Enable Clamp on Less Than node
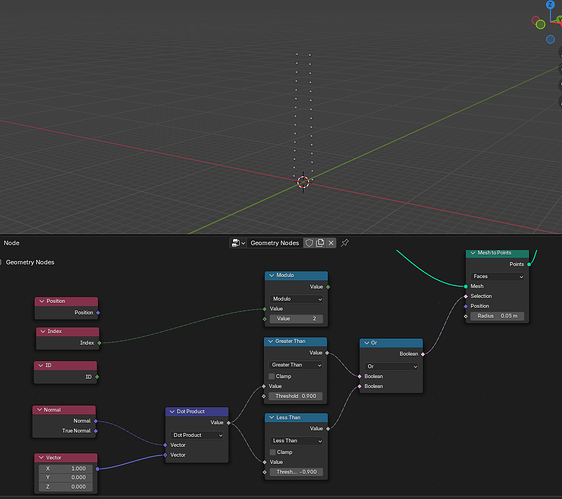 [x=273, y=452]
